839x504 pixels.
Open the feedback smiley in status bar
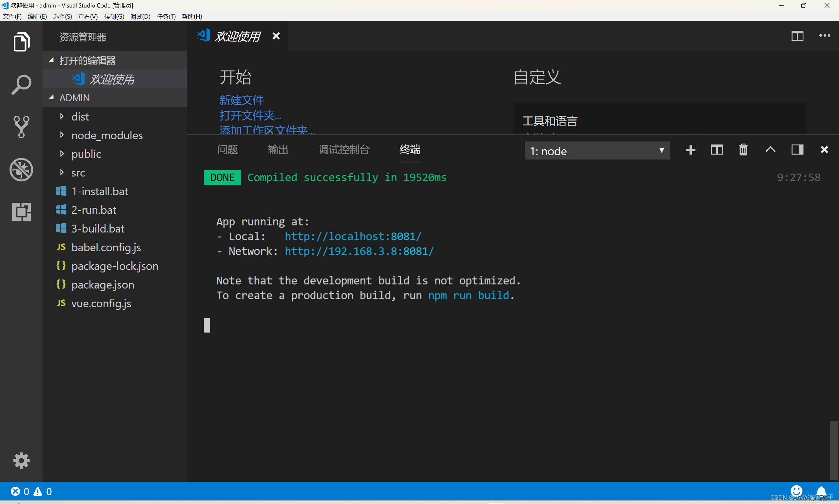click(x=796, y=491)
